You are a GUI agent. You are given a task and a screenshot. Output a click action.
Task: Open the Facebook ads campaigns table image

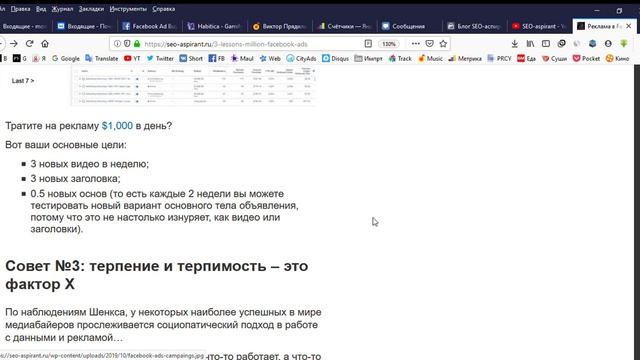193,86
